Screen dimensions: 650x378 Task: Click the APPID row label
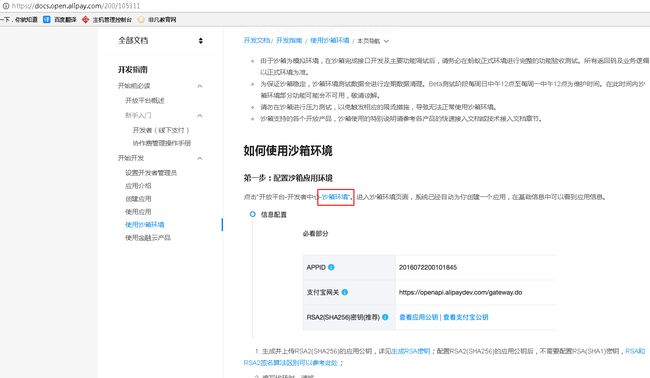(x=316, y=267)
